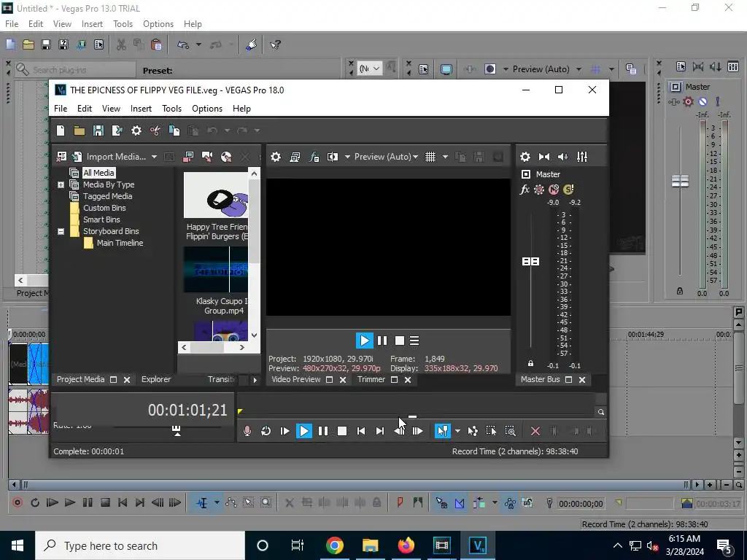Viewport: 747px width, 560px height.
Task: Go to start in VEGAS 18 transport
Action: pos(360,431)
